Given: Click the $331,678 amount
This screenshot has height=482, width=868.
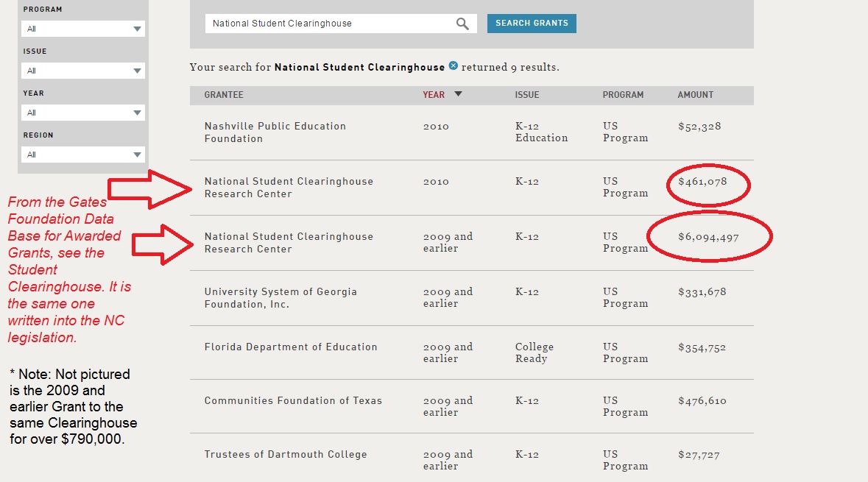Looking at the screenshot, I should [x=702, y=292].
